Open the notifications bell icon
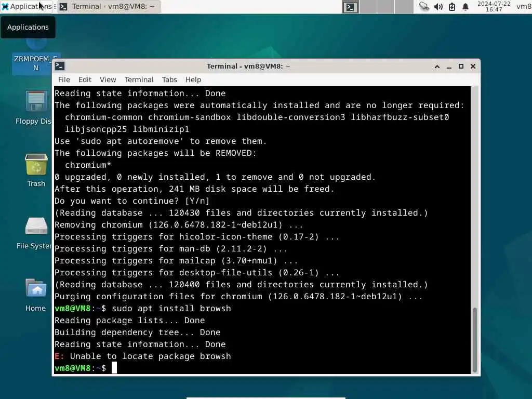This screenshot has width=532, height=399. (465, 6)
